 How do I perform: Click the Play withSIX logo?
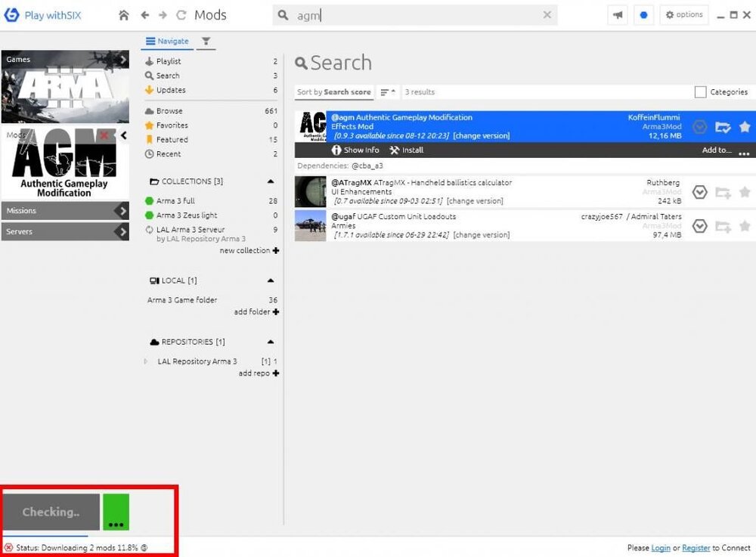(11, 15)
